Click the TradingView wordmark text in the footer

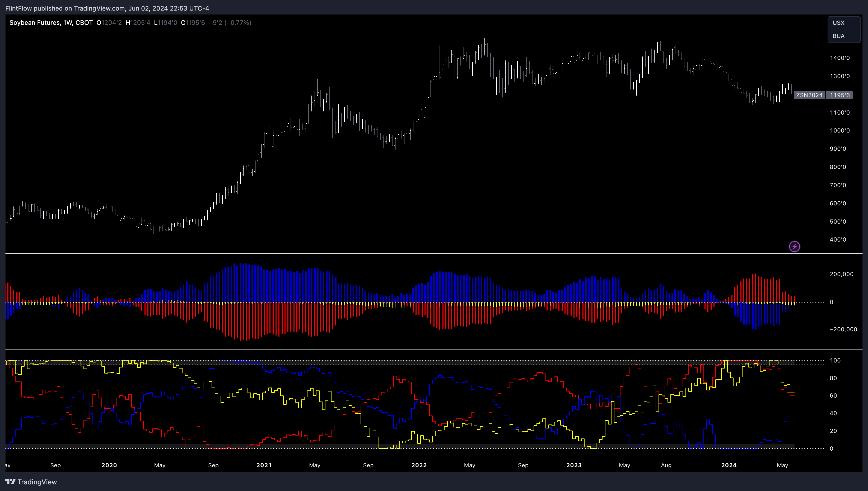click(37, 482)
